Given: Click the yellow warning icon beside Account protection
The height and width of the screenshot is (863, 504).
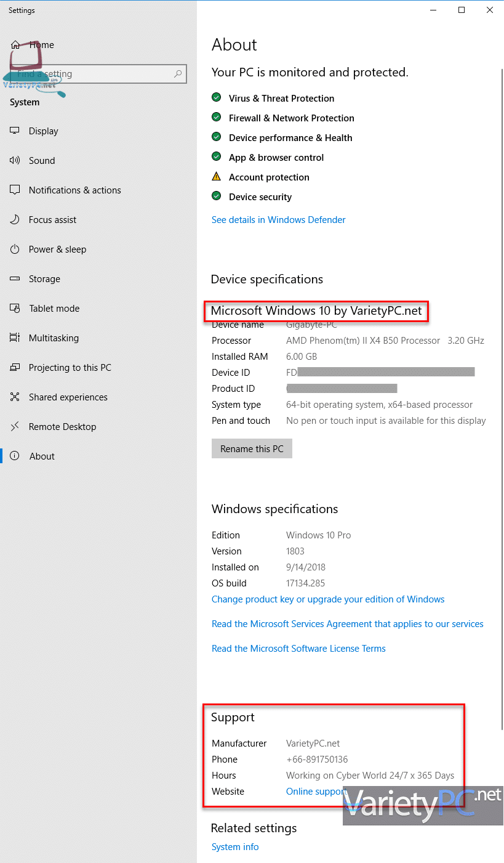Looking at the screenshot, I should pyautogui.click(x=216, y=177).
